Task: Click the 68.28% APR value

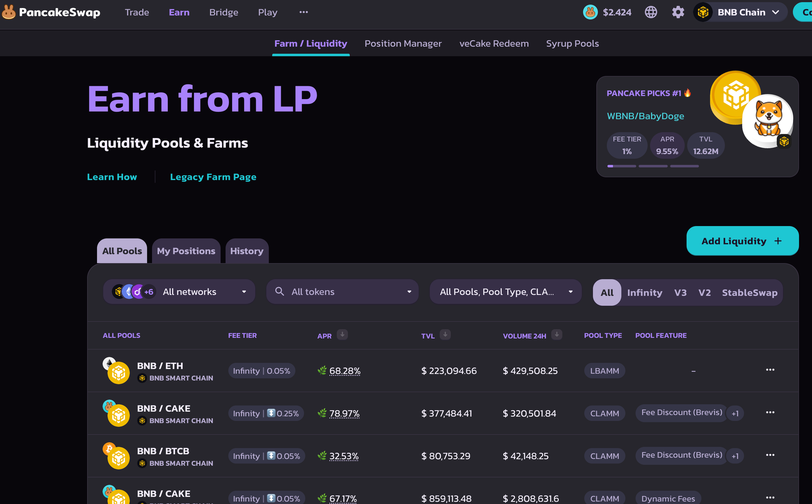Action: (x=345, y=370)
